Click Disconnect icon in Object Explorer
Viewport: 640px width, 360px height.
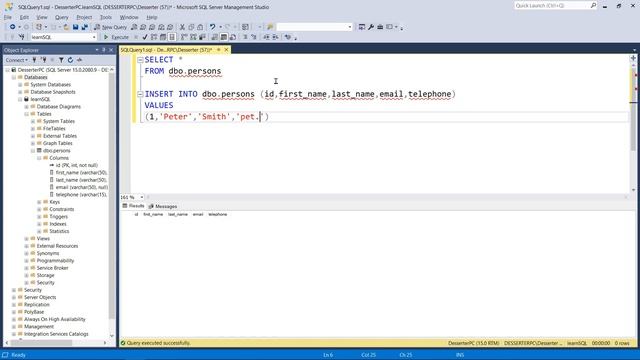point(43,60)
